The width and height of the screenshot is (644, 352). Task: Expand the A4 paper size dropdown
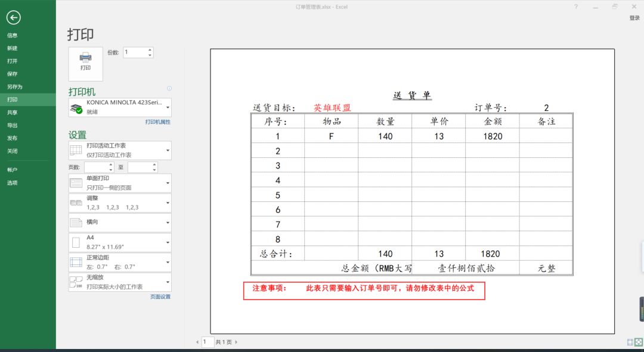point(120,242)
